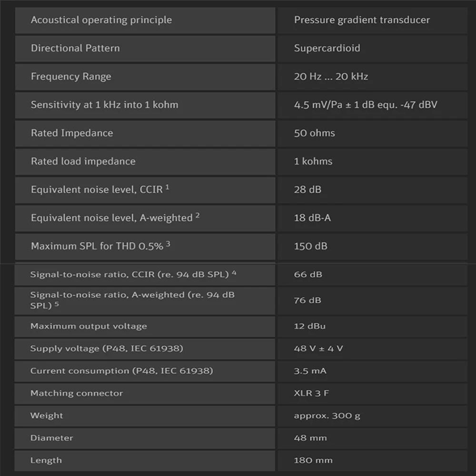Click the Acoustical operating principle label

point(101,20)
